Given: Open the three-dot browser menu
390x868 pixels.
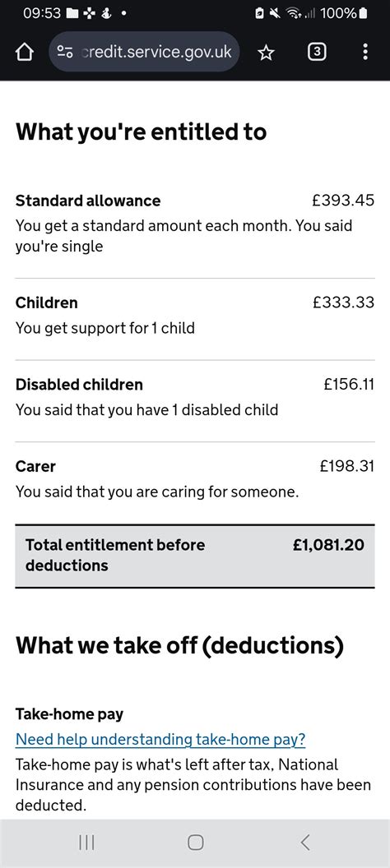Looking at the screenshot, I should click(365, 52).
